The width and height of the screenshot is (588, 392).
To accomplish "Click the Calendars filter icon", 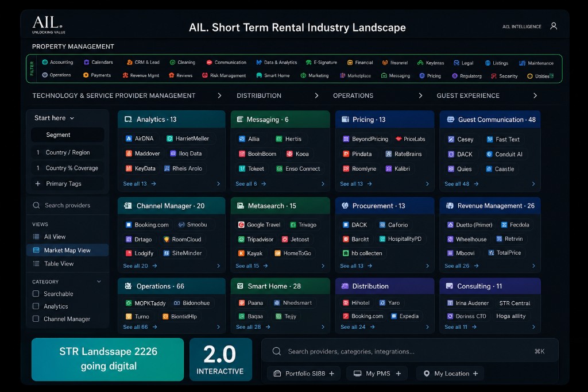I will 87,62.
